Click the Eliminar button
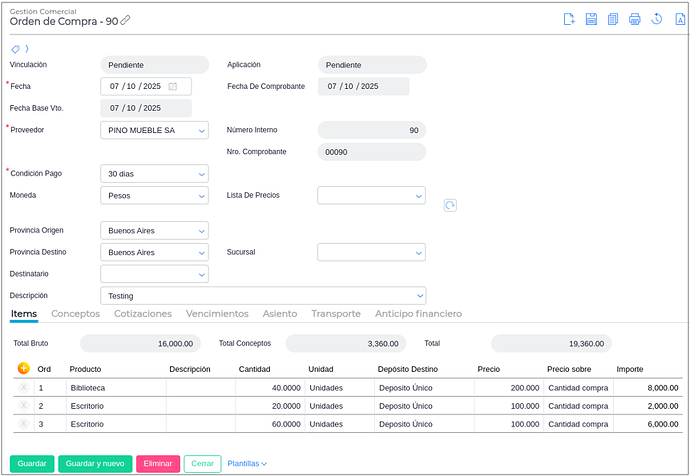 (x=158, y=464)
